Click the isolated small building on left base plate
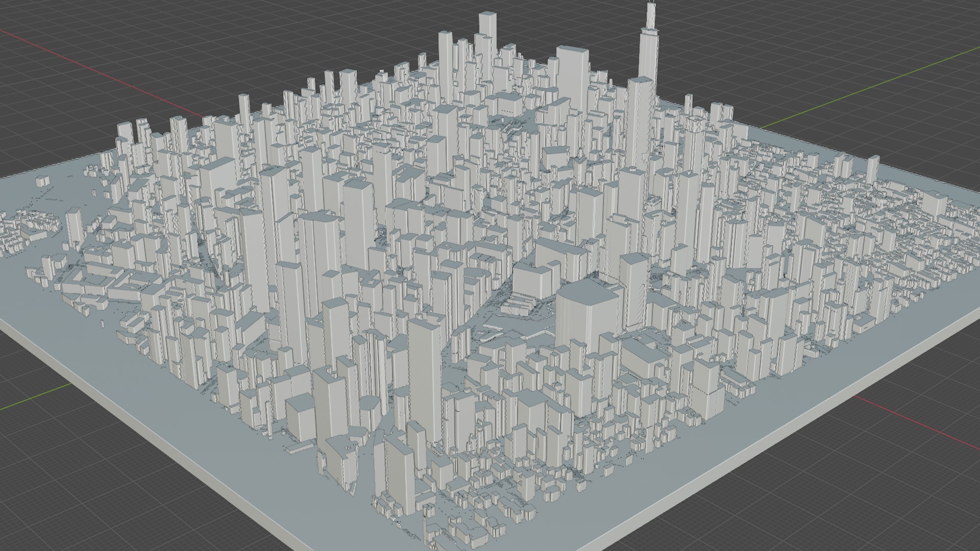This screenshot has width=980, height=551. [42, 180]
